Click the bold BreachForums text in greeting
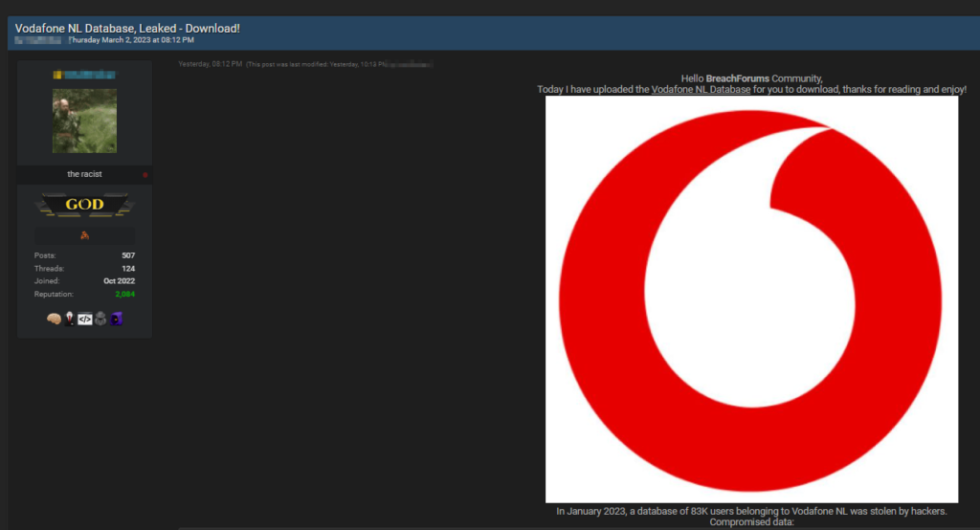Image resolution: width=980 pixels, height=530 pixels. click(x=737, y=77)
